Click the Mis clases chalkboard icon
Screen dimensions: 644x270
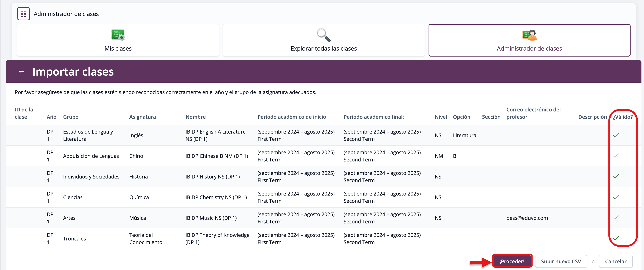(x=118, y=35)
